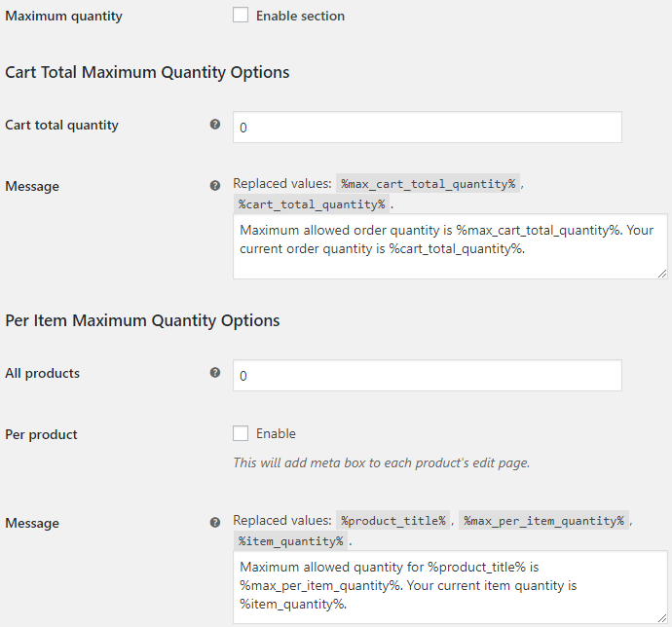Grab resize handle of cart message textarea
This screenshot has height=627, width=672.
662,274
